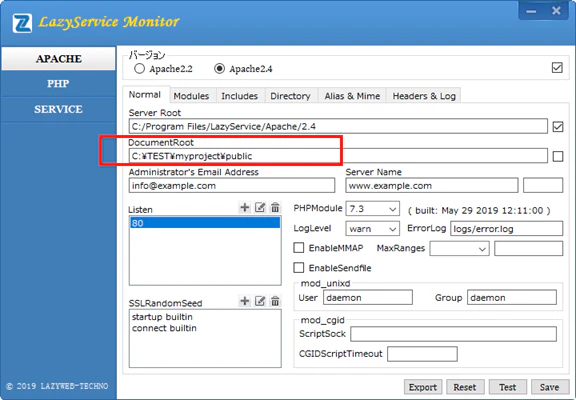
Task: Switch to the Normal tab
Action: click(145, 95)
